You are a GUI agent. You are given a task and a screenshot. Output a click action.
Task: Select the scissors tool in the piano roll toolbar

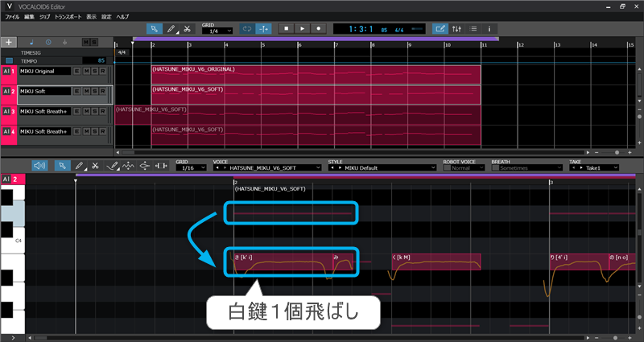(95, 166)
